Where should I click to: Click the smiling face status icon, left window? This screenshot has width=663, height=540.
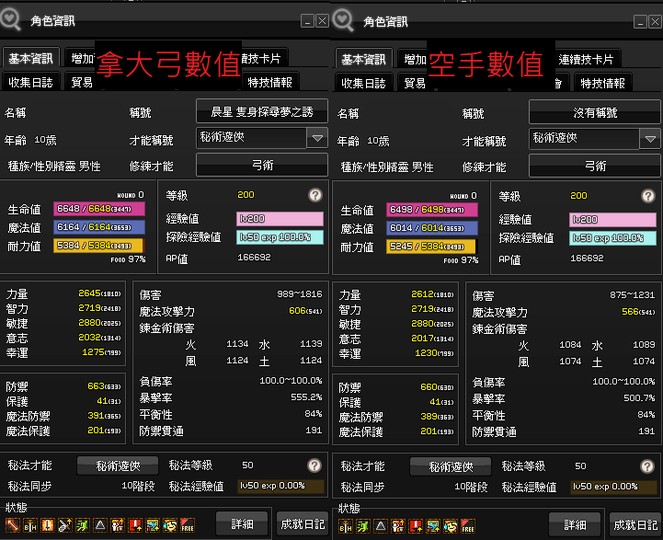point(170,525)
